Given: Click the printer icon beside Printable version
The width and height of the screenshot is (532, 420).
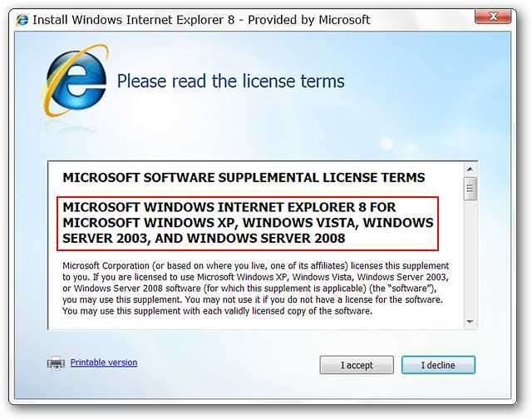Looking at the screenshot, I should [56, 363].
